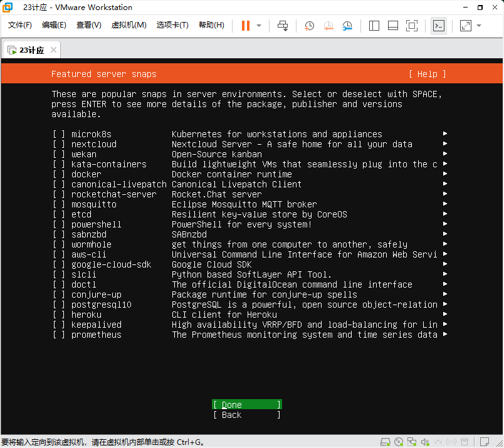
Task: Click the conjure-up snap name
Action: click(97, 294)
